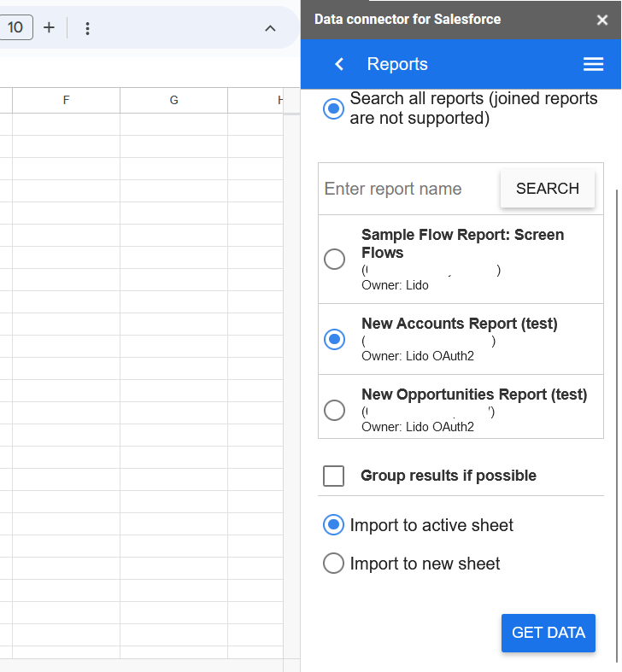This screenshot has height=672, width=622.
Task: Collapse the toolbar with the up chevron
Action: click(270, 29)
